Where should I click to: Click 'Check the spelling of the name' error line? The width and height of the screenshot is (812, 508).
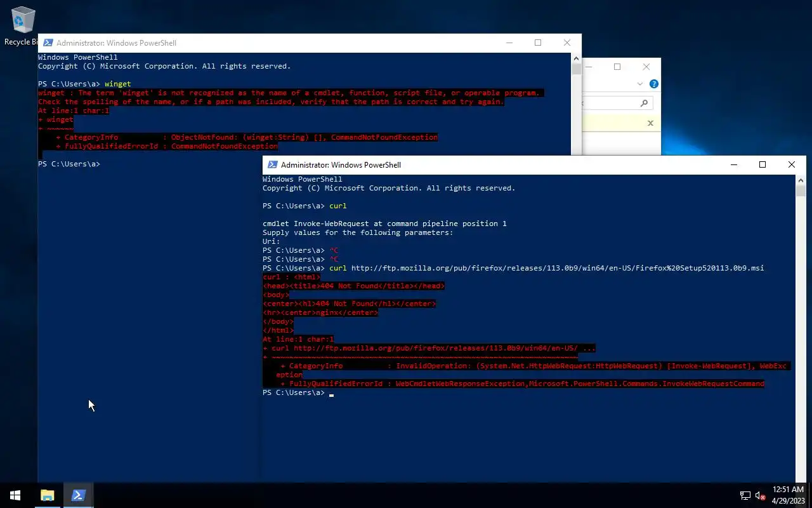(x=271, y=102)
